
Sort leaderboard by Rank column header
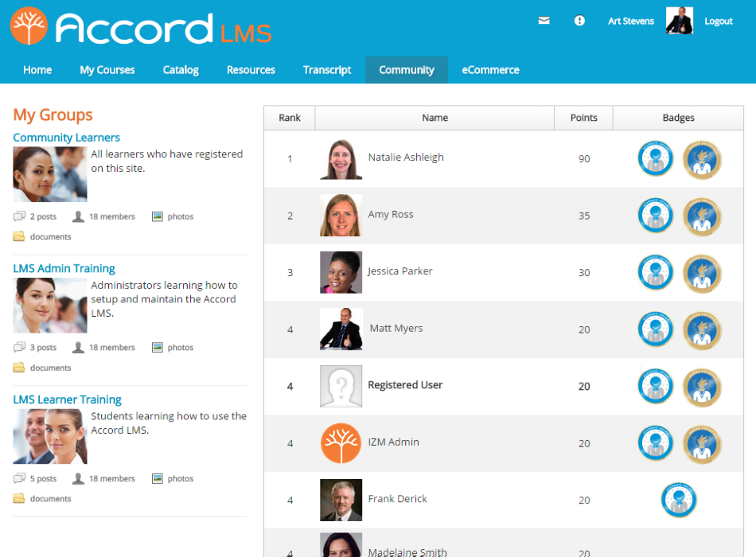(290, 118)
